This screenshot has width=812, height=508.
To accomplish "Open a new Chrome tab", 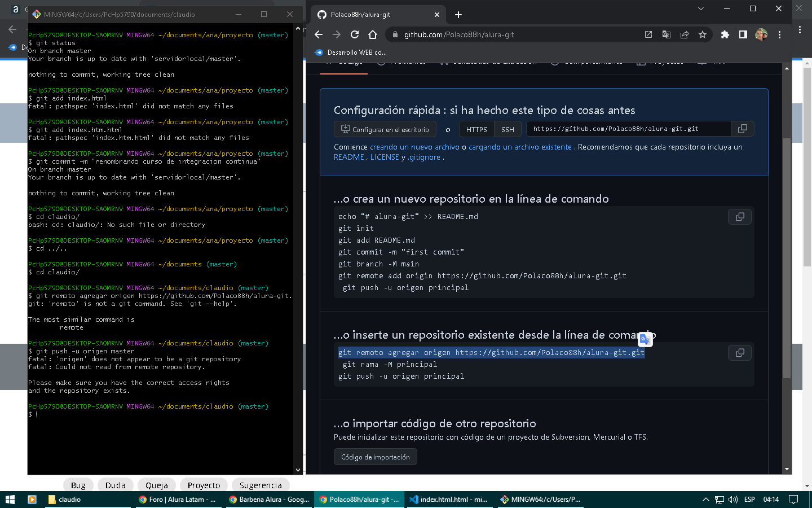I will [x=458, y=15].
